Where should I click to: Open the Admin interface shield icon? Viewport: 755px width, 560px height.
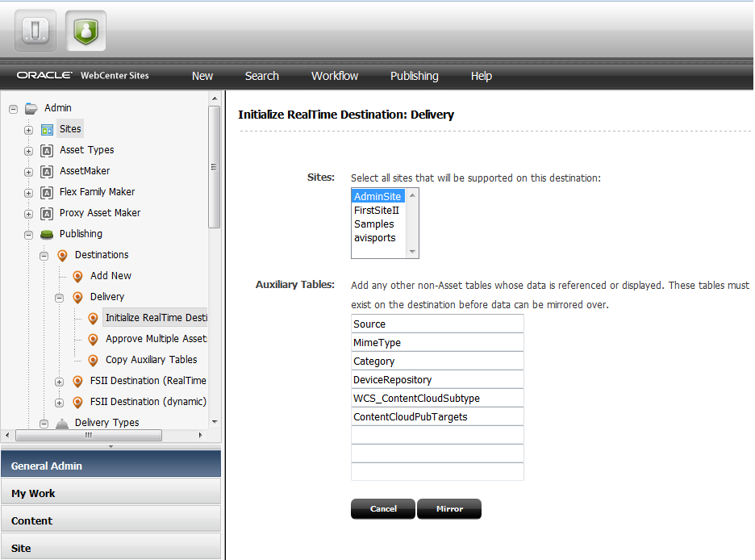pyautogui.click(x=86, y=31)
